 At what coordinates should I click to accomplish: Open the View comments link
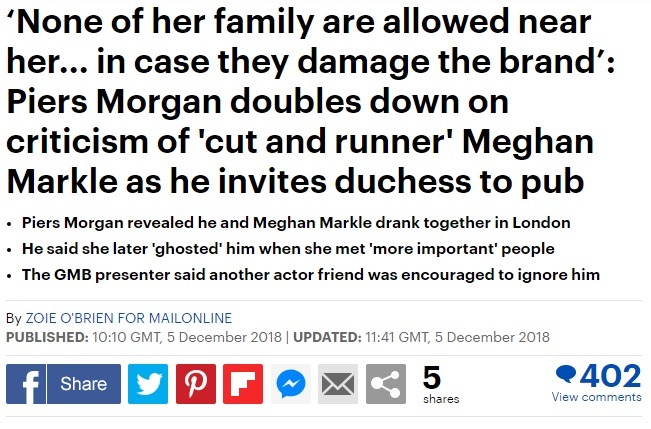click(596, 398)
